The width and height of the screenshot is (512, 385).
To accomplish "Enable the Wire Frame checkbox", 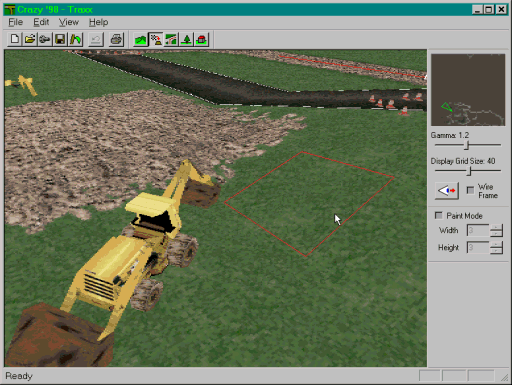I will tap(470, 190).
